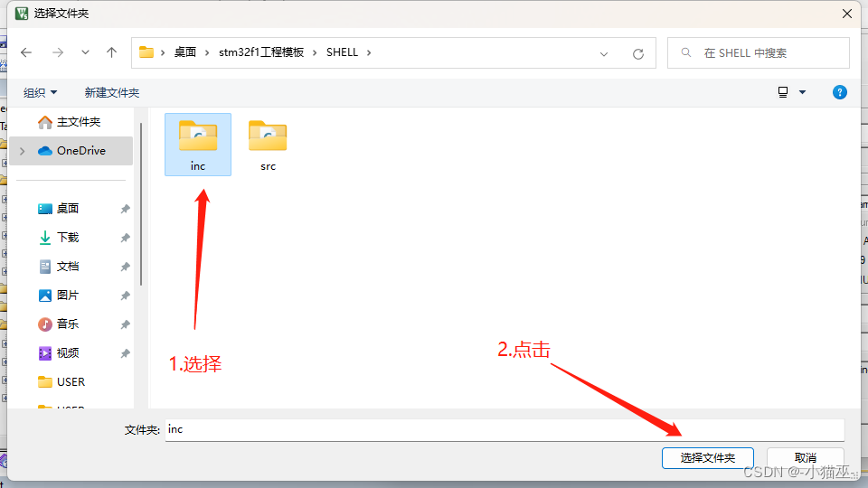
Task: Unpin 视频 using its pin icon
Action: [x=125, y=353]
